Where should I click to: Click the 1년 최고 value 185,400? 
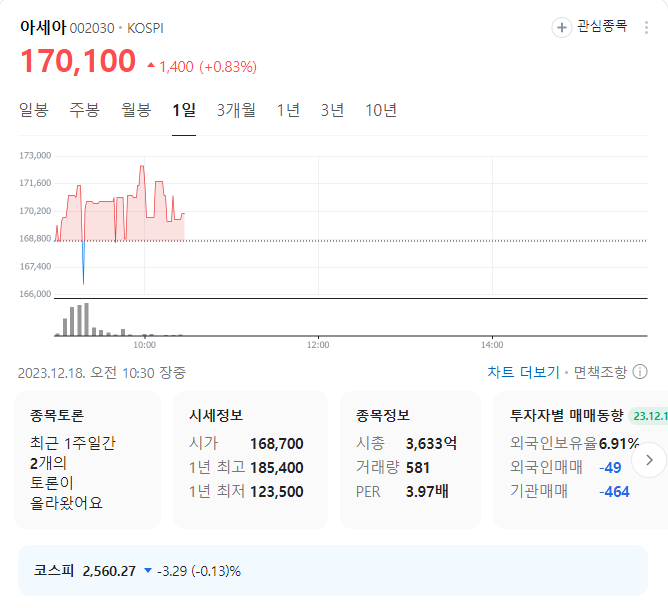(x=277, y=467)
